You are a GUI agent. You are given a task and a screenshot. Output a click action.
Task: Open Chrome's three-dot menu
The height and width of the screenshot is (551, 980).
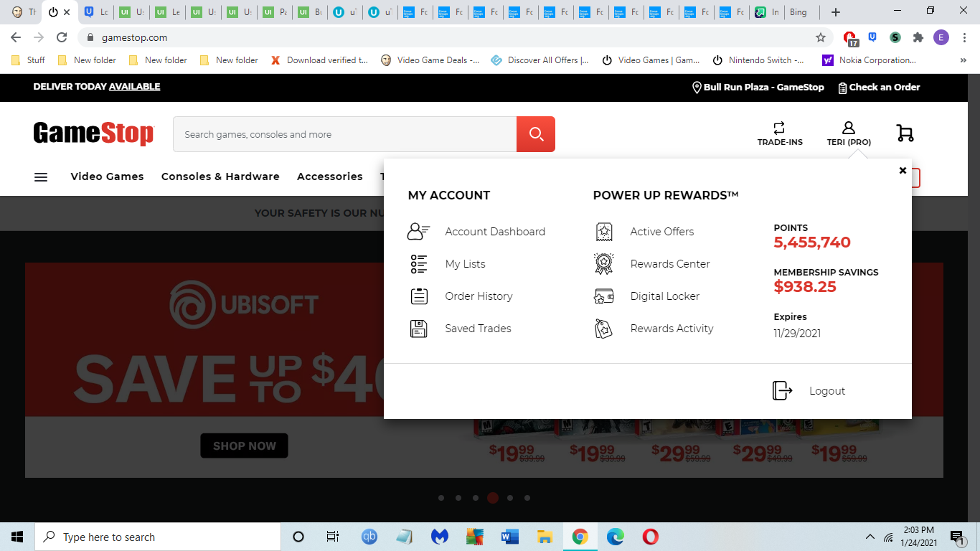click(965, 37)
